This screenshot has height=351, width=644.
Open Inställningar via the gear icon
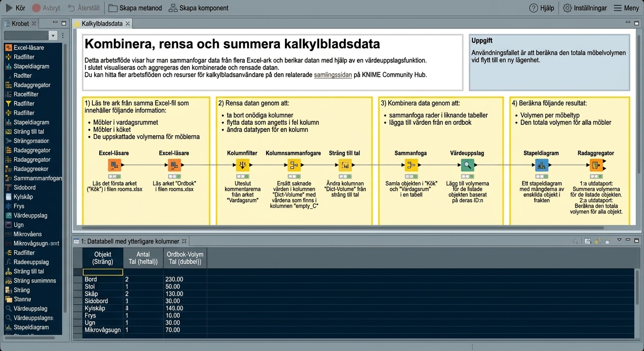tap(567, 8)
